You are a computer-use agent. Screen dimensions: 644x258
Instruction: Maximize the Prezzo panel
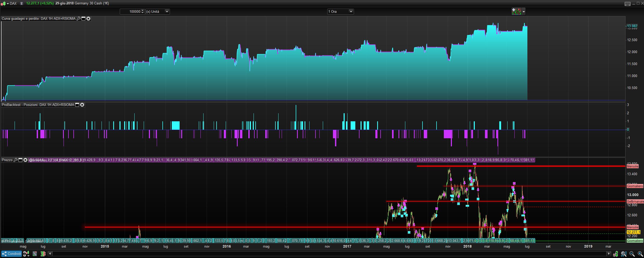coord(20,160)
